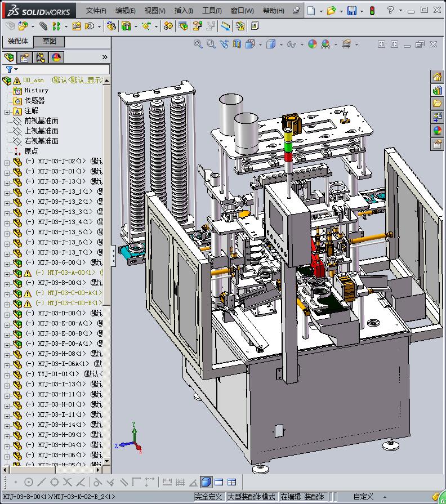Toggle highlighted shaded cube view button
The image size is (446, 504).
click(x=206, y=482)
